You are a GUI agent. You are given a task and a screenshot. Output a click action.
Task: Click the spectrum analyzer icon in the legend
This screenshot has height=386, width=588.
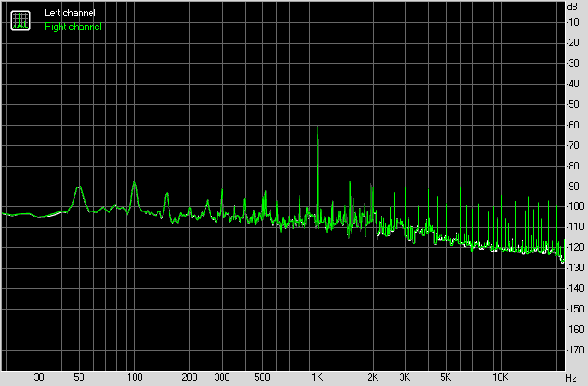[x=21, y=21]
